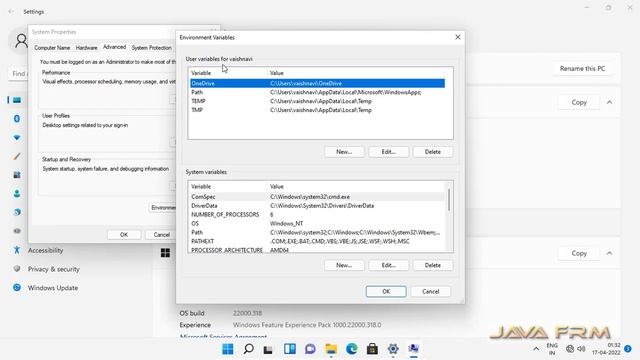This screenshot has height=360, width=640.
Task: Open Widgets from the taskbar
Action: 290,349
